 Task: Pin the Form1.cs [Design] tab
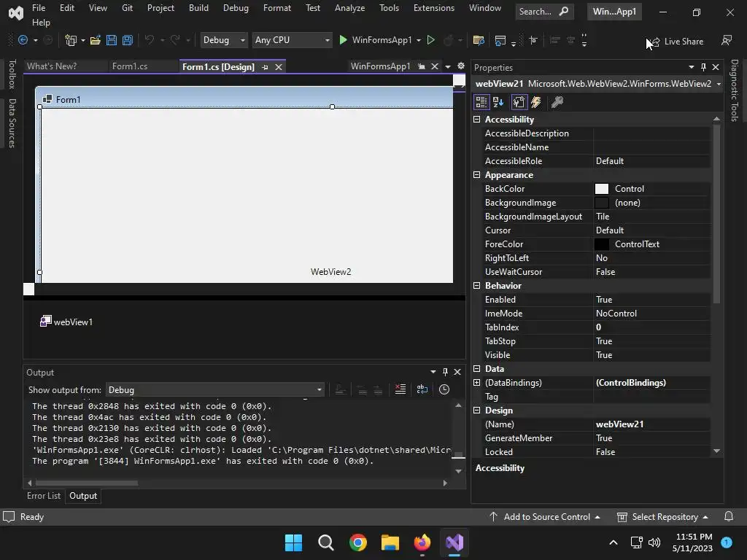coord(265,67)
